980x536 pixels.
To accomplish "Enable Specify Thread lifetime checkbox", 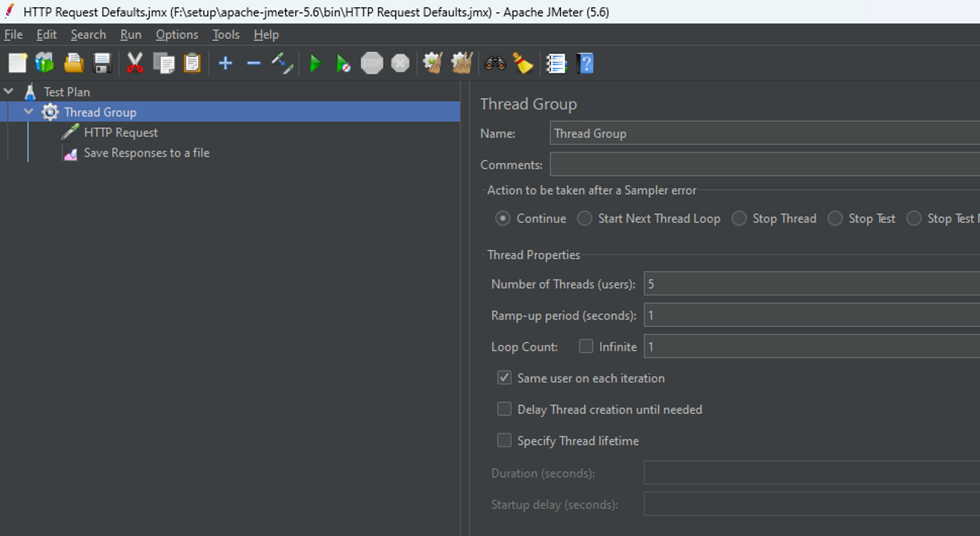I will [504, 440].
